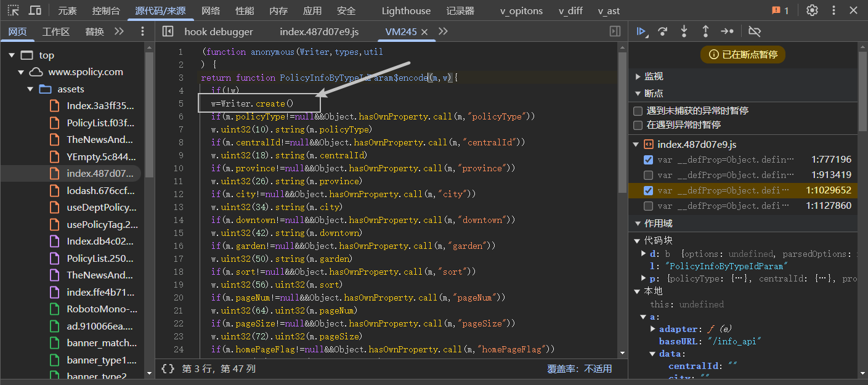Collapse the top frame tree node
The height and width of the screenshot is (385, 868).
11,55
